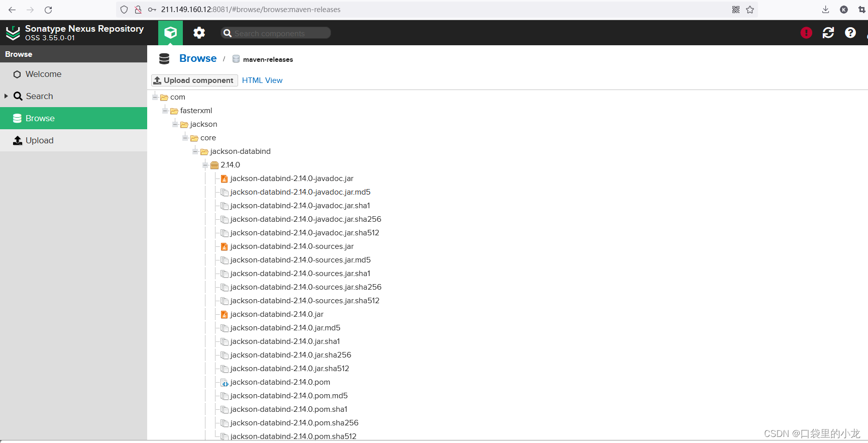
Task: Select jackson-databind-2.14.0.jar.md5
Action: pyautogui.click(x=285, y=328)
